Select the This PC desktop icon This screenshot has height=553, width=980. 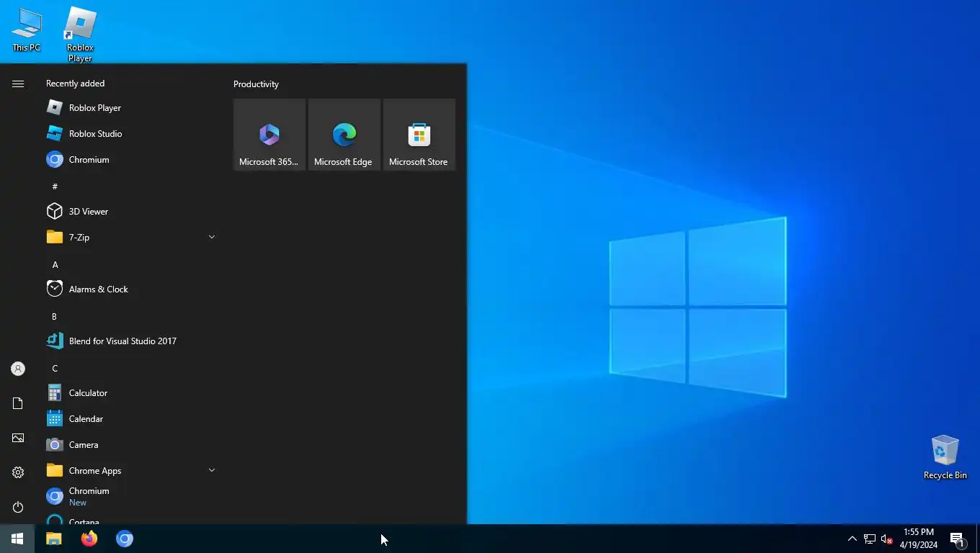tap(27, 30)
